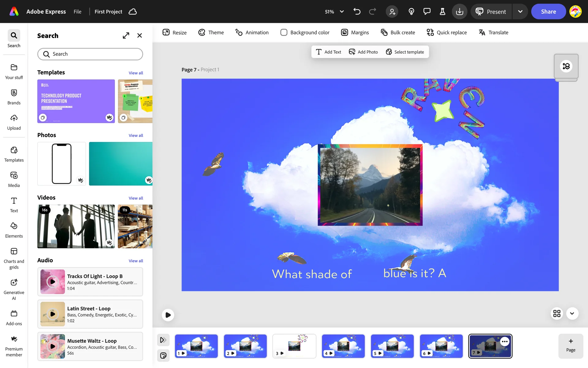Collapse the page timeline with chevron
The height and width of the screenshot is (368, 588).
(x=572, y=313)
